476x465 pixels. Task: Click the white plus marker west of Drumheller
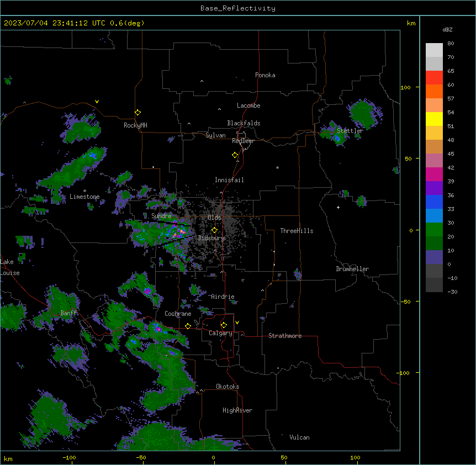coord(338,207)
